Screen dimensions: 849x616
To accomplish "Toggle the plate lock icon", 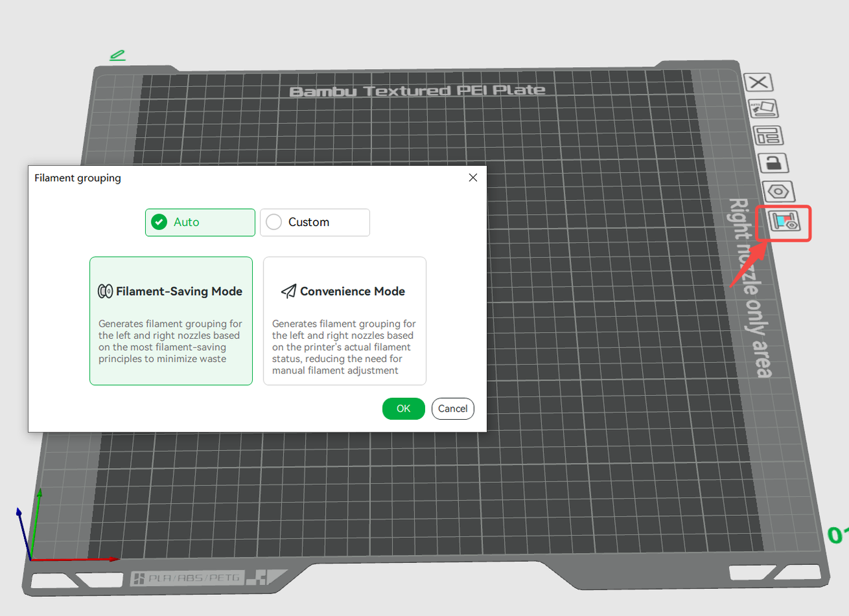I will pos(773,163).
